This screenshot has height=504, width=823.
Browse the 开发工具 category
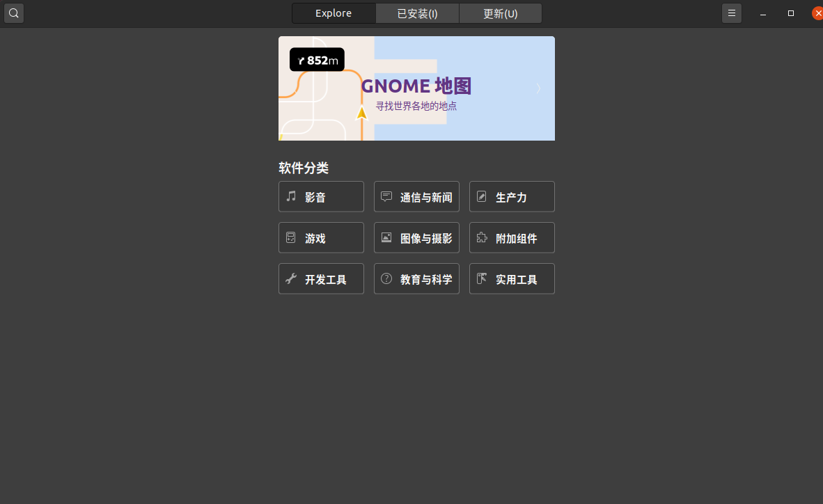(x=321, y=278)
